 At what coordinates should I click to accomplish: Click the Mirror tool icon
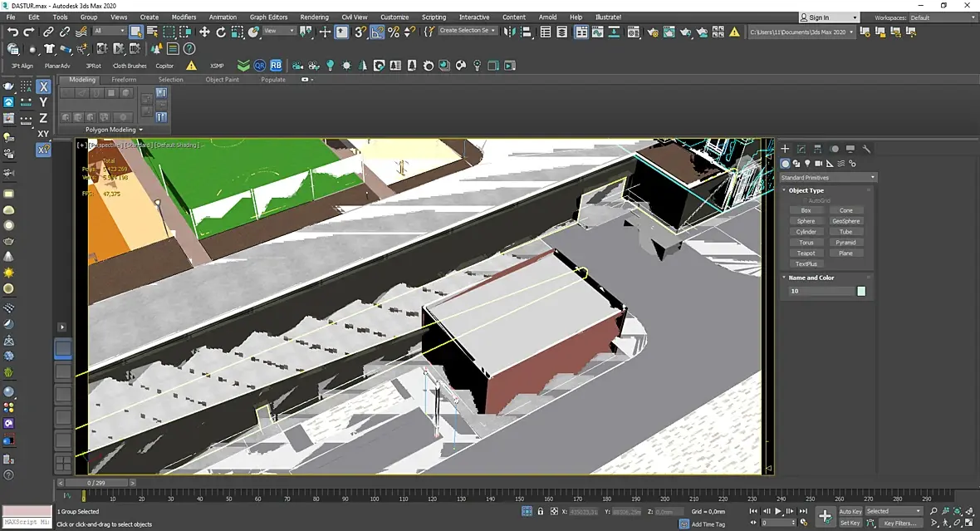[511, 32]
